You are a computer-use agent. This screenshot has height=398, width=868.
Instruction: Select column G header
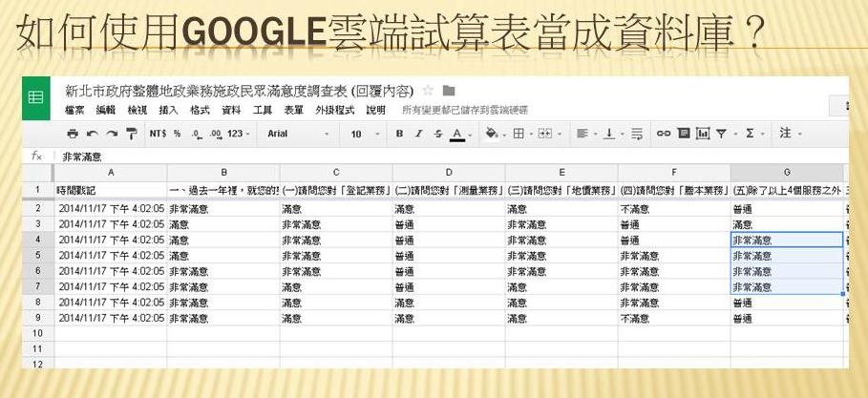pyautogui.click(x=787, y=172)
